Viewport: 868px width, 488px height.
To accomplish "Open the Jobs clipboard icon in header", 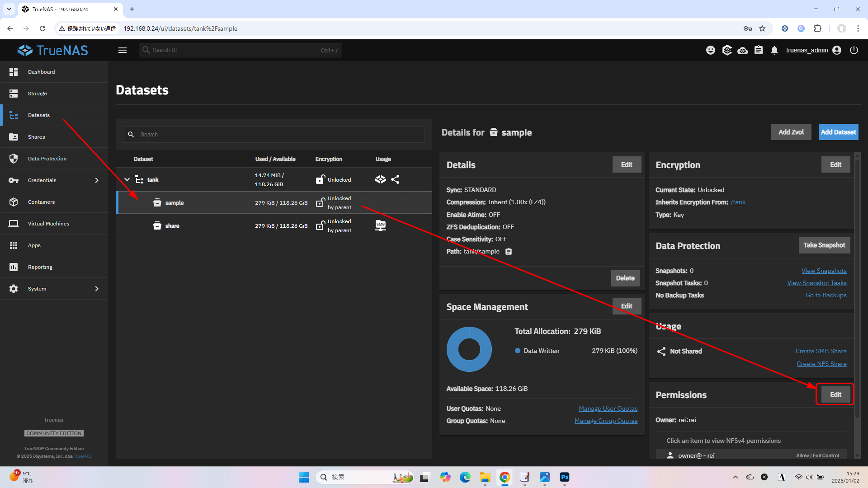I will [x=759, y=50].
